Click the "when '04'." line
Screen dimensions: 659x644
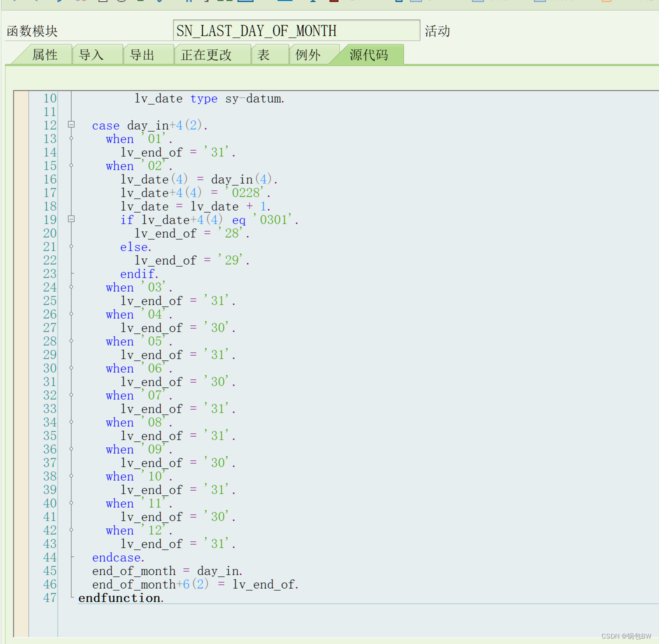coord(139,314)
